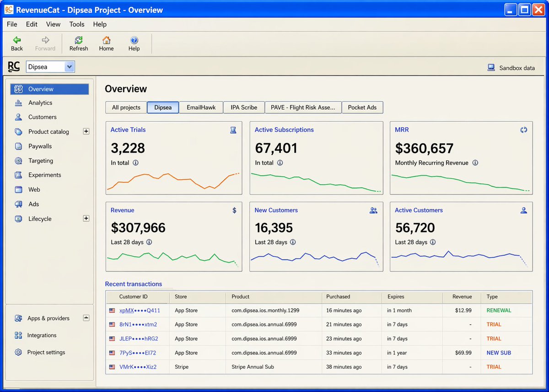Open the File menu
This screenshot has height=392, width=549.
click(x=12, y=24)
